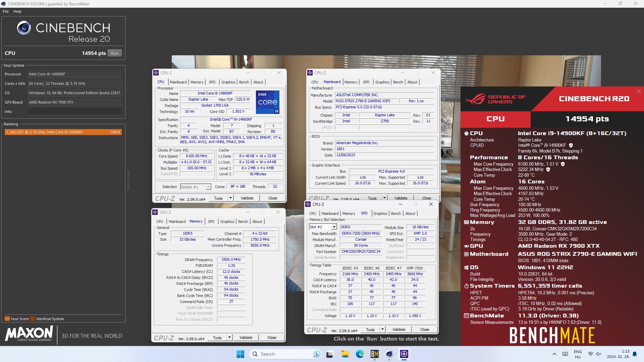Screen dimensions: 644x362
Task: Click the Part Number CMK32GX5M2X7200C34 field
Action: [361, 252]
